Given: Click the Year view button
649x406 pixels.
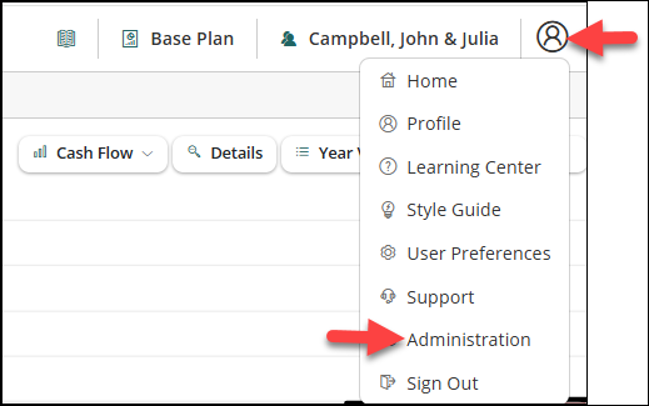Looking at the screenshot, I should [321, 154].
